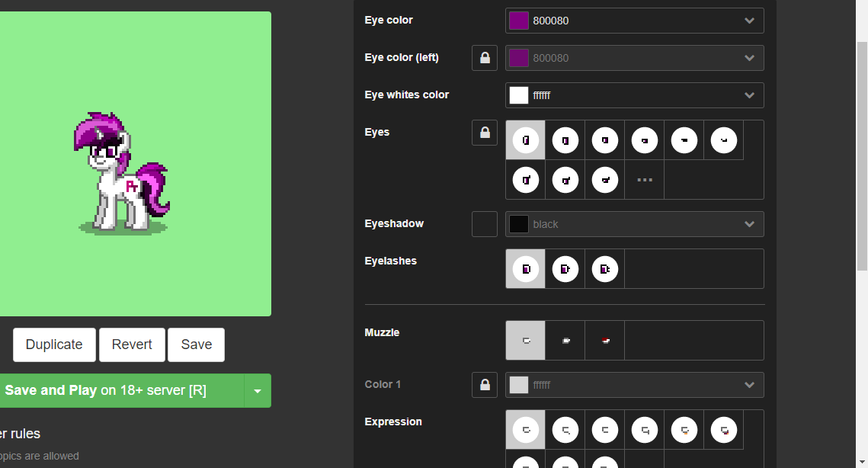Enable the Eyeshadow checkbox
This screenshot has height=468, width=868.
pyautogui.click(x=485, y=224)
